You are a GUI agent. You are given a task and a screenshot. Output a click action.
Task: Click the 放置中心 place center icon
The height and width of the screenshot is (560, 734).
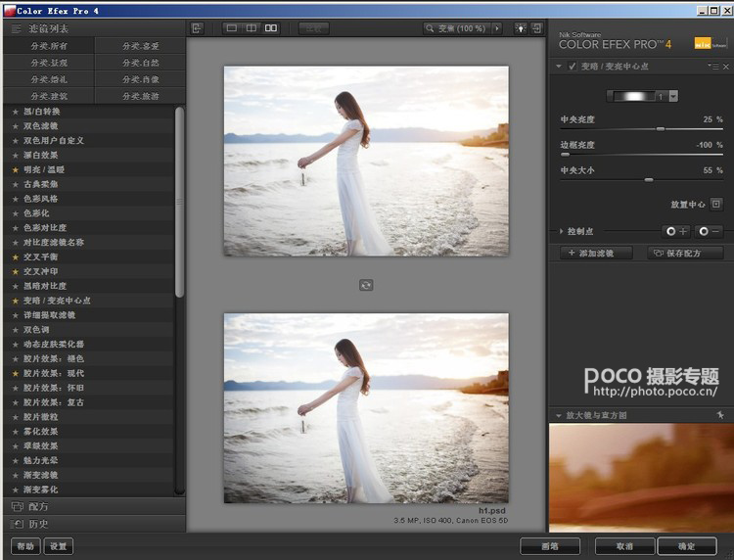pos(716,204)
